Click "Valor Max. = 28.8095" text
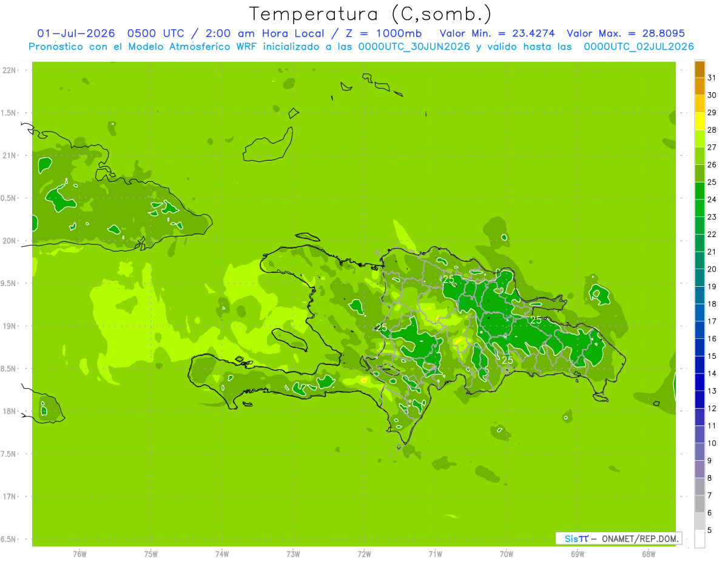The width and height of the screenshot is (728, 562). click(x=625, y=33)
